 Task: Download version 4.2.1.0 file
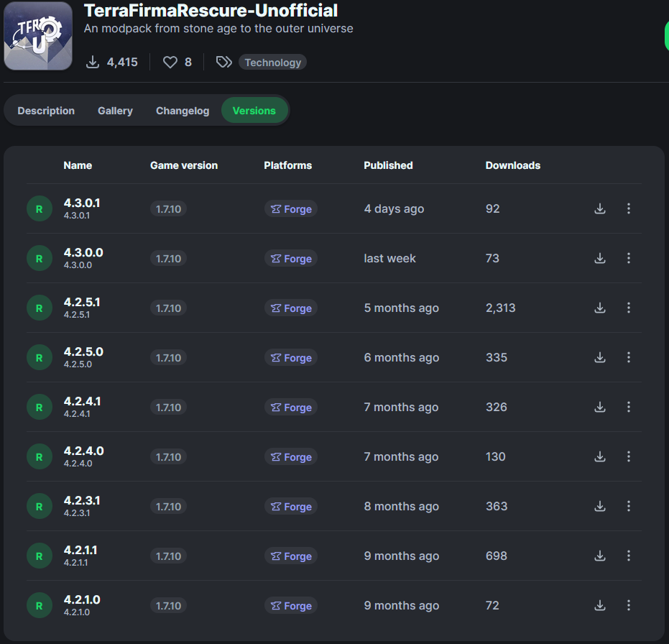click(x=600, y=605)
